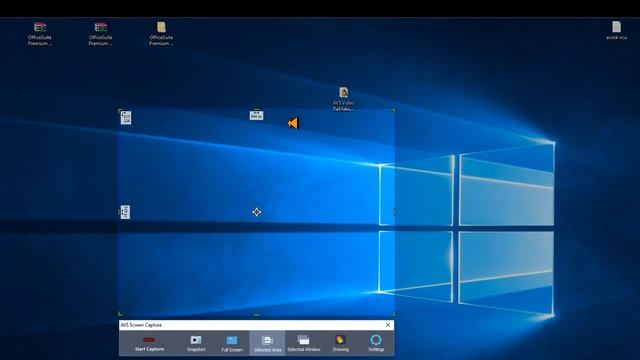Select Full Screen capture mode
640x360 pixels.
[x=231, y=343]
